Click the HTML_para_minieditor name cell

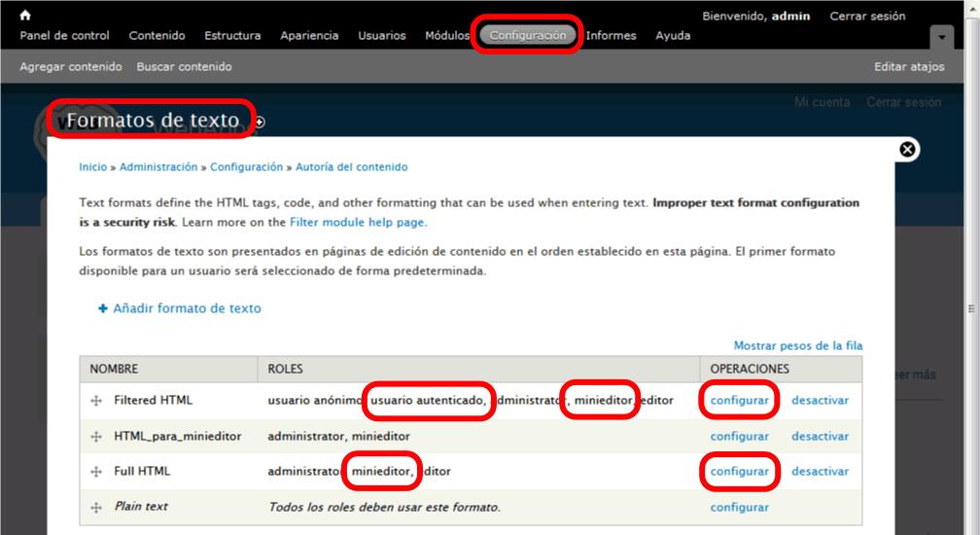pos(178,436)
